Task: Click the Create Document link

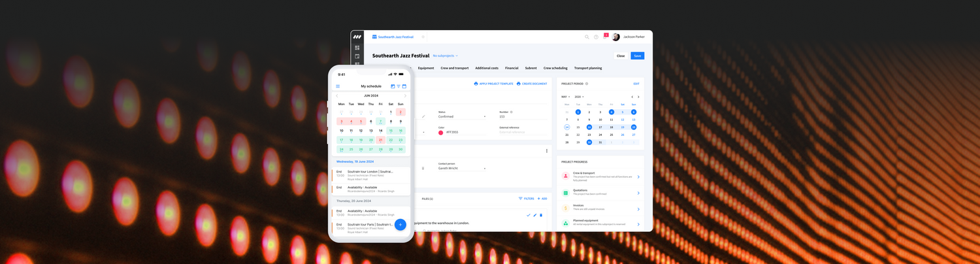Action: (532, 84)
